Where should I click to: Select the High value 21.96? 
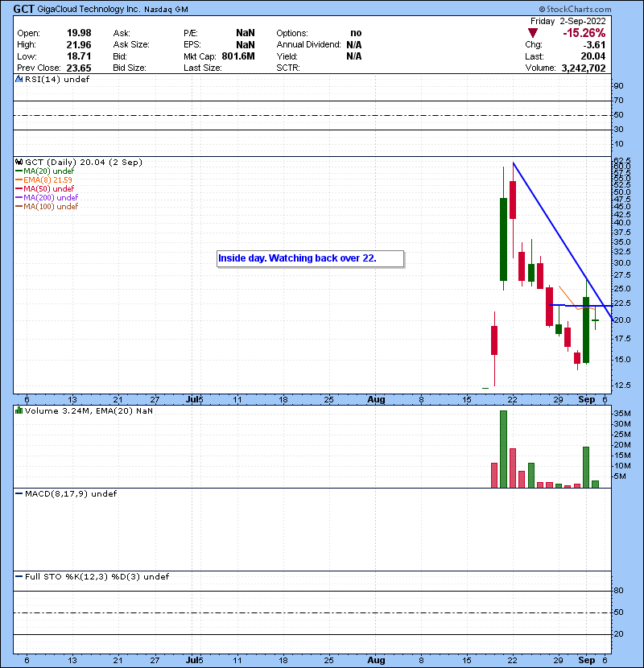tap(79, 45)
